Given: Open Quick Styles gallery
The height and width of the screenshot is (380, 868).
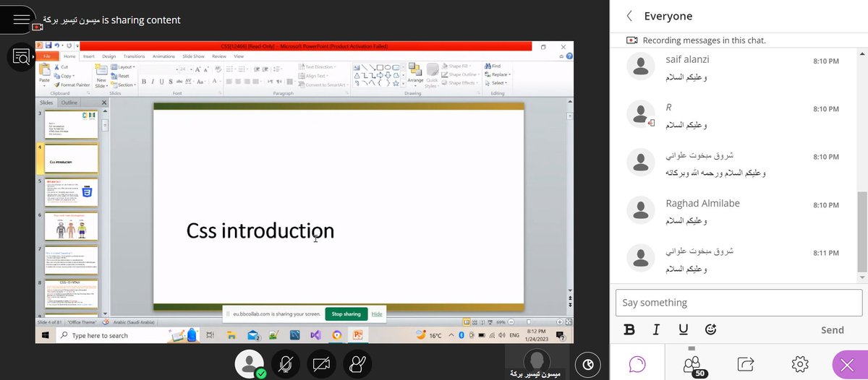Looking at the screenshot, I should pyautogui.click(x=432, y=74).
